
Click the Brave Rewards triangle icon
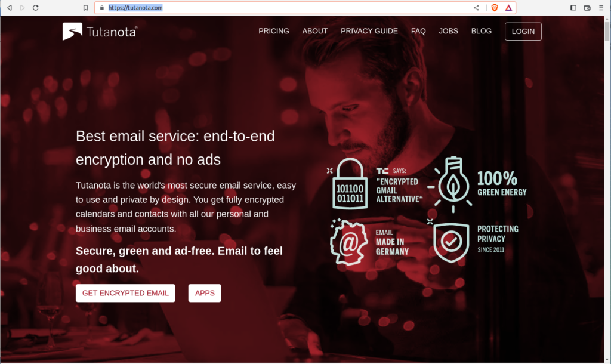[508, 8]
